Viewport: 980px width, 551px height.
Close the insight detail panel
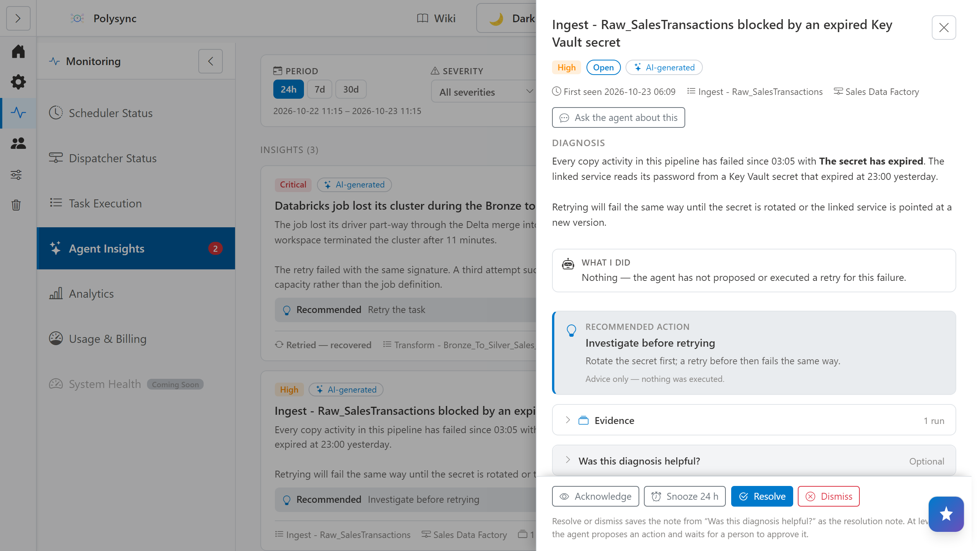[944, 28]
